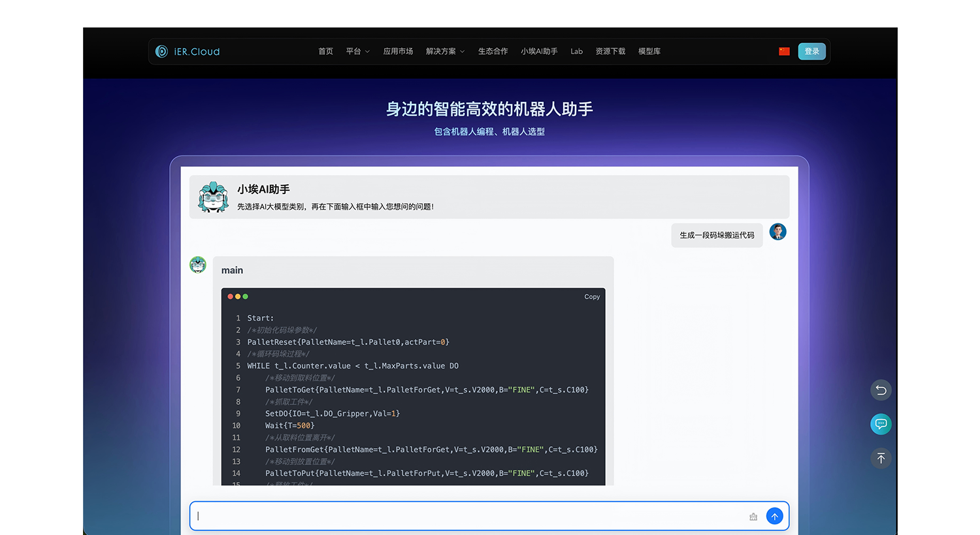
Task: Click the yellow dot on code window
Action: [x=238, y=297]
